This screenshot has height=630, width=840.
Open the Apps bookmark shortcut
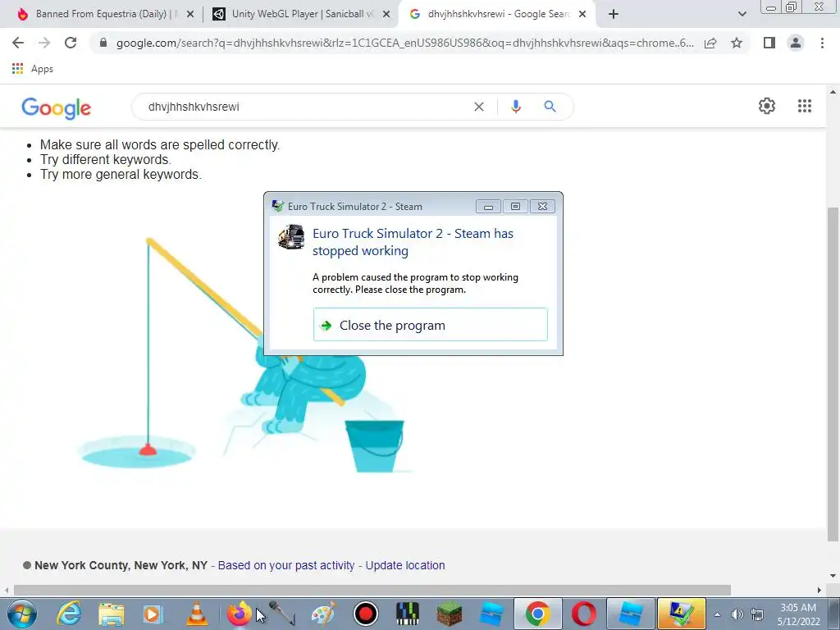32,69
